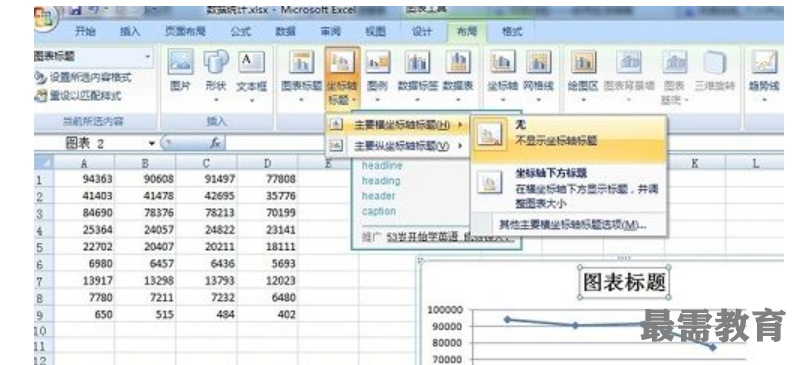Click the fx insert function button

pyautogui.click(x=215, y=143)
